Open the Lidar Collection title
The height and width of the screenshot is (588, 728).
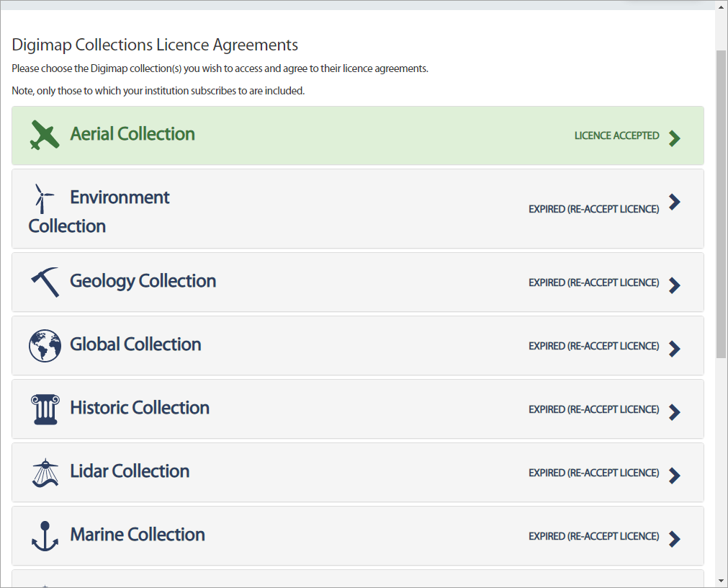tap(130, 471)
